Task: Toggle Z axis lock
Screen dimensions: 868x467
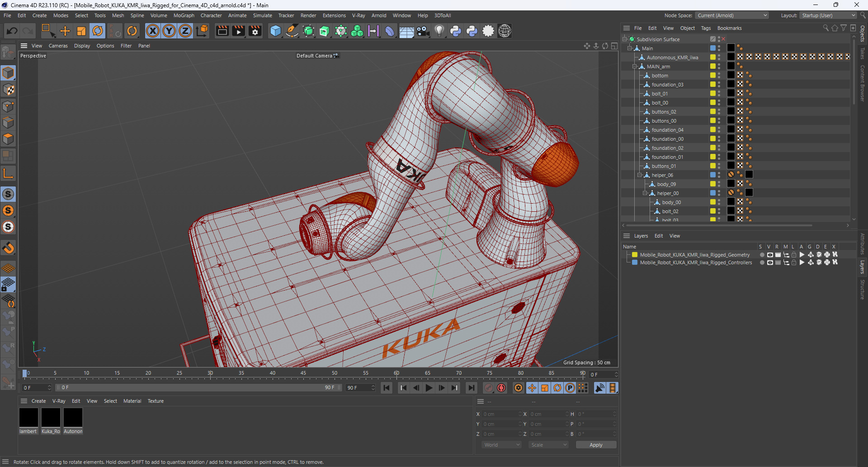Action: pyautogui.click(x=185, y=31)
